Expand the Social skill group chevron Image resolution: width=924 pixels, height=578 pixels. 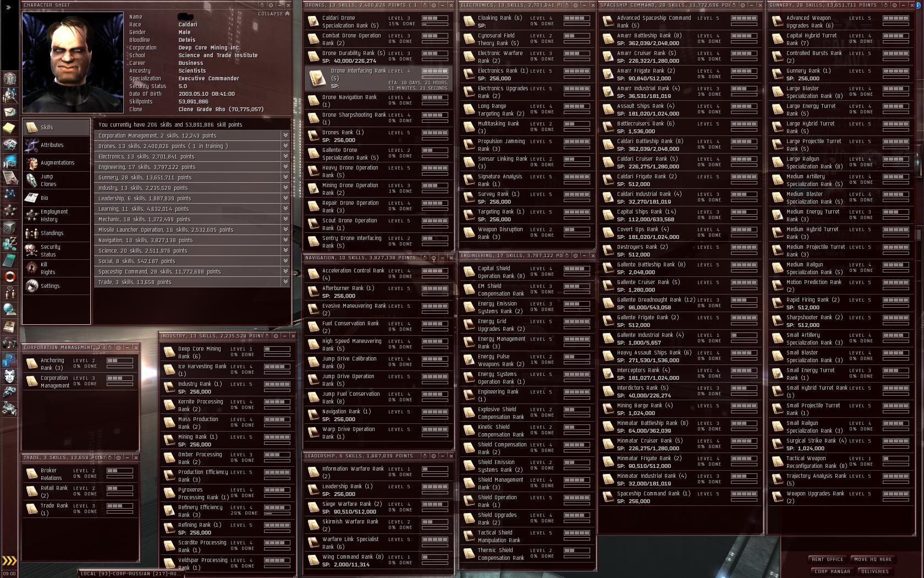(285, 261)
